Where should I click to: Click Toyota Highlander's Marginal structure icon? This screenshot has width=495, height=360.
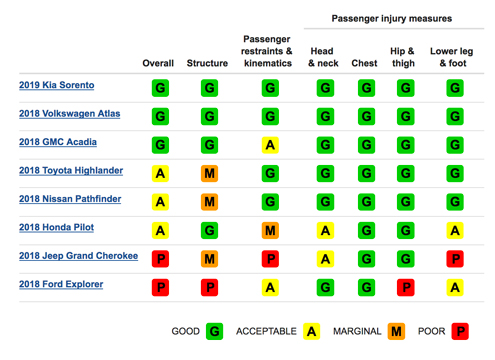tap(209, 173)
